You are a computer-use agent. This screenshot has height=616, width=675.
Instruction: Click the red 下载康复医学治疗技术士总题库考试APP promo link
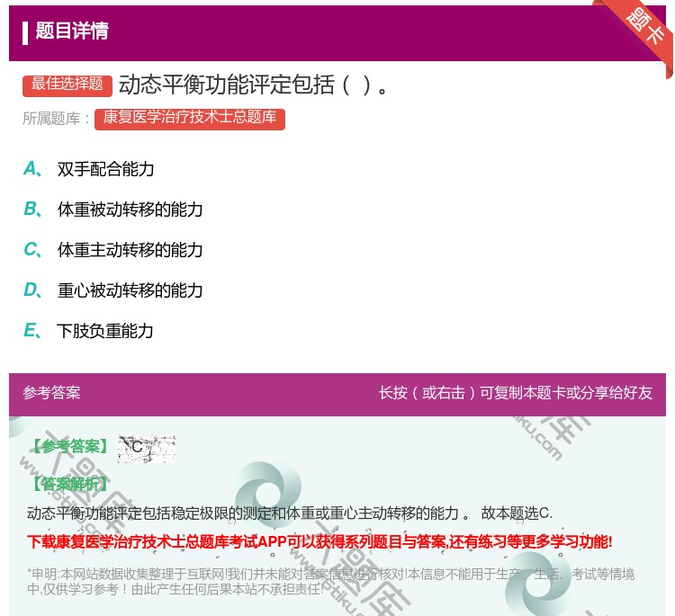point(319,542)
